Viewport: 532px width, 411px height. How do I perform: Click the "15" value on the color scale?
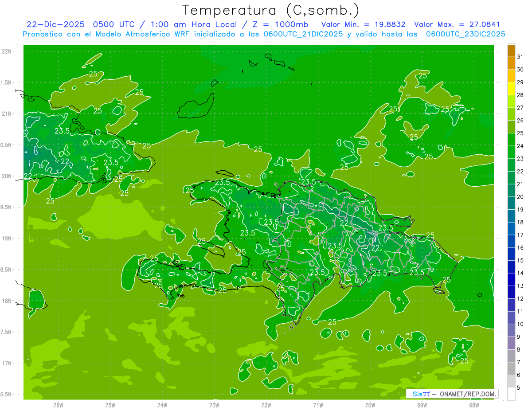(520, 260)
